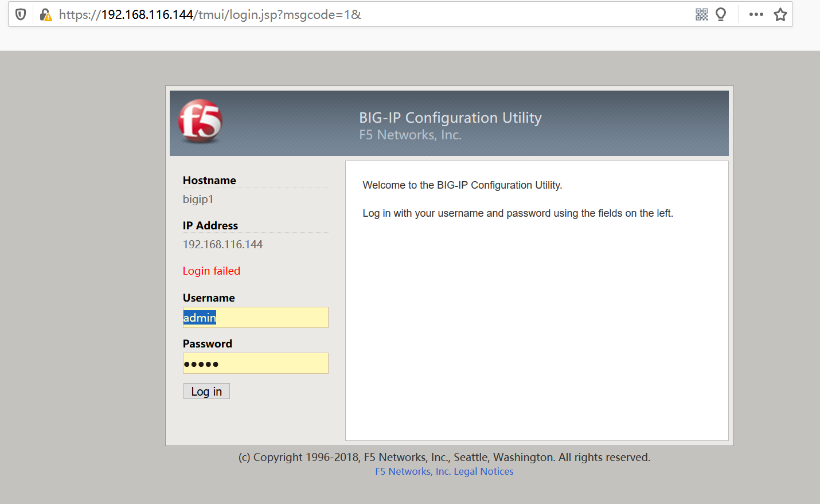The image size is (820, 504).
Task: Click the QR code icon in address bar
Action: click(x=702, y=14)
